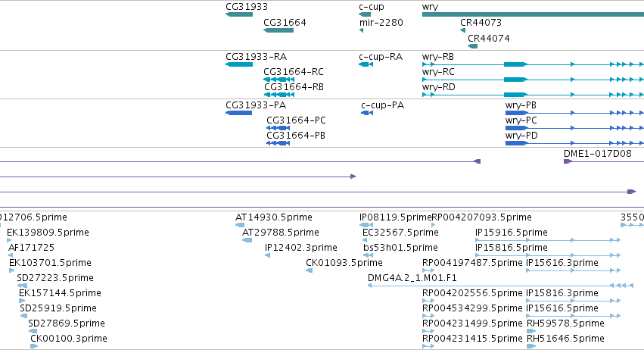Select the SD27869.5prime EST label
This screenshot has width=644, height=350.
point(67,323)
